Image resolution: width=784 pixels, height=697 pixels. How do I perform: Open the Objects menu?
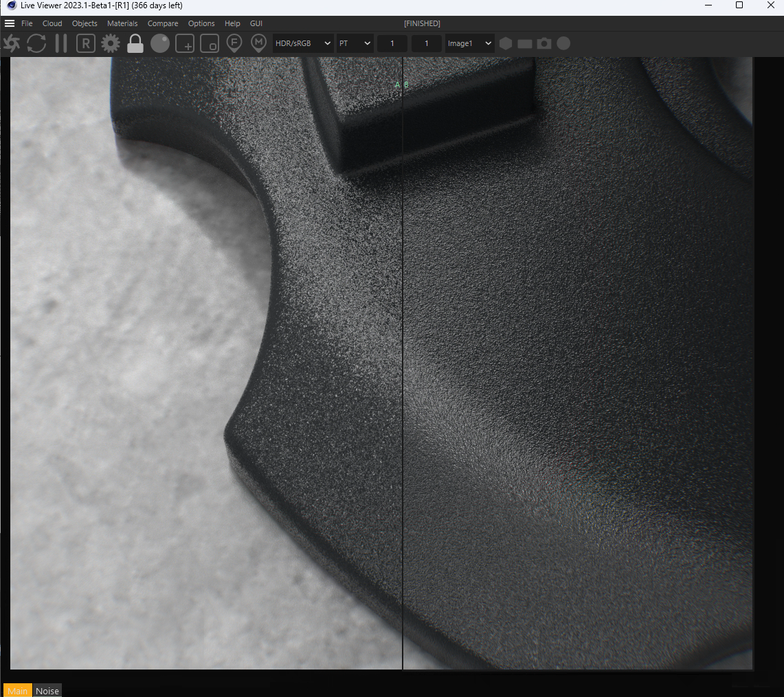coord(85,23)
